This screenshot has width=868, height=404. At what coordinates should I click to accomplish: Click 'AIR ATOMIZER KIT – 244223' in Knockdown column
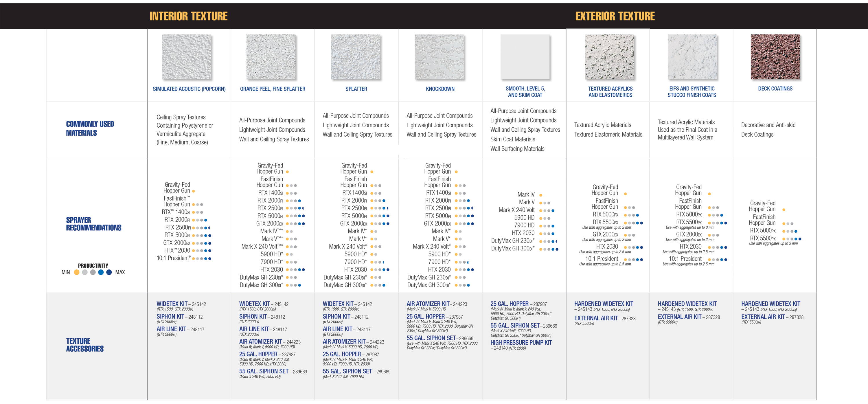pyautogui.click(x=437, y=304)
